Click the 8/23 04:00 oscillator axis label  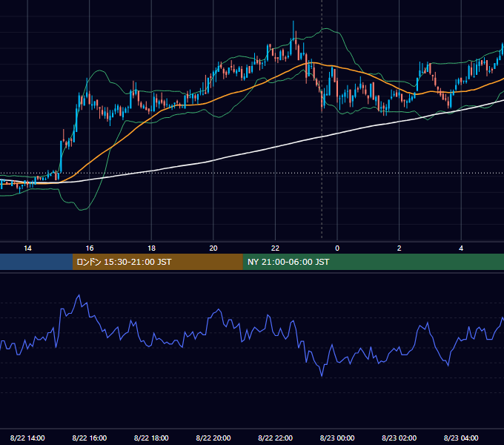click(461, 438)
